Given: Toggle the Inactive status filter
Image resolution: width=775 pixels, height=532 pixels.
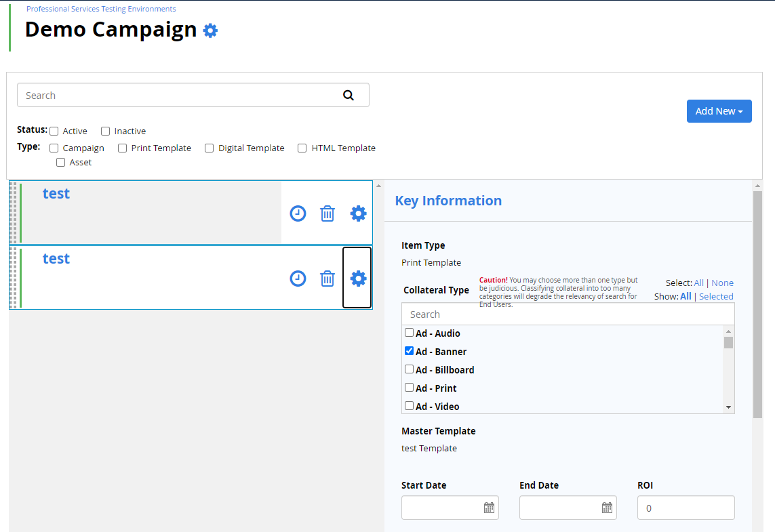Looking at the screenshot, I should pos(105,131).
